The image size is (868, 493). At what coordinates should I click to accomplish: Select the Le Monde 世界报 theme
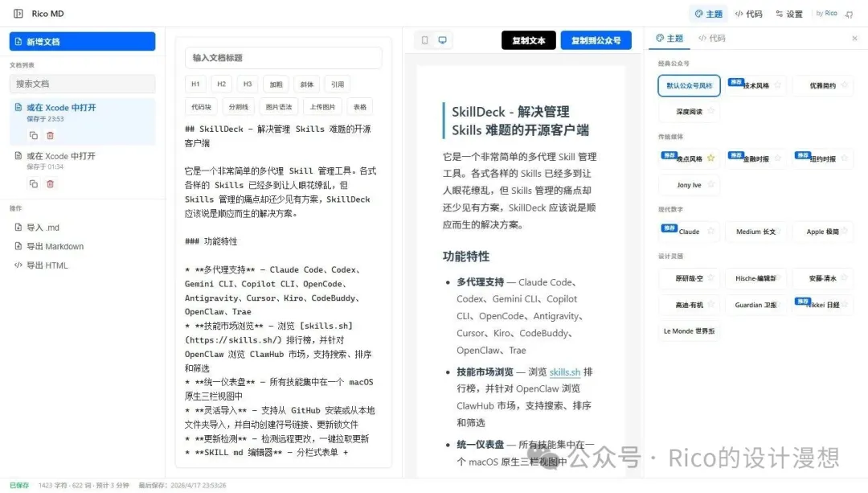click(x=690, y=331)
